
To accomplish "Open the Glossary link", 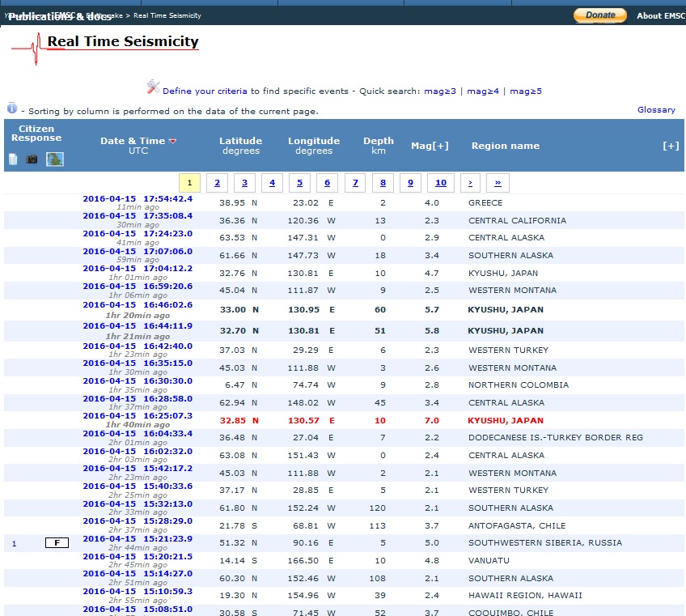I will point(656,110).
